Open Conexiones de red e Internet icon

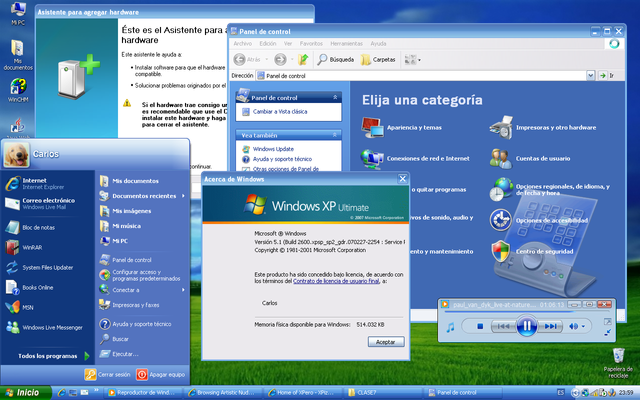[x=372, y=158]
